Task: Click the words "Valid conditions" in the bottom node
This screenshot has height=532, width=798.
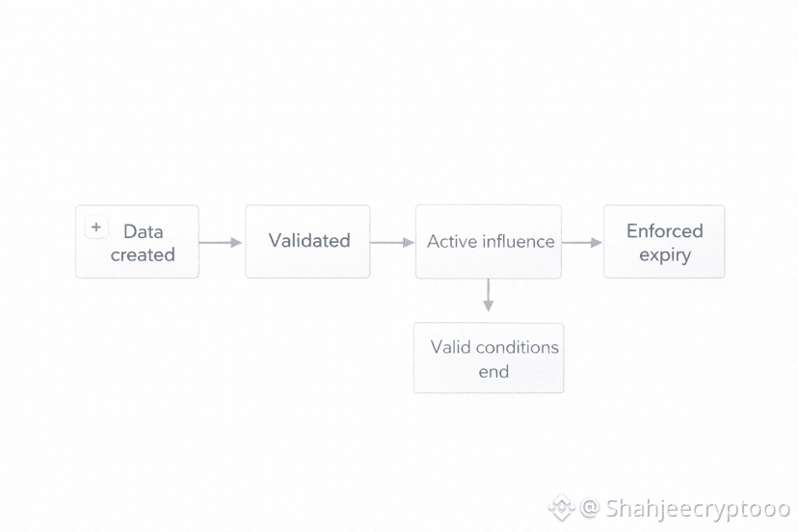Action: (x=494, y=347)
